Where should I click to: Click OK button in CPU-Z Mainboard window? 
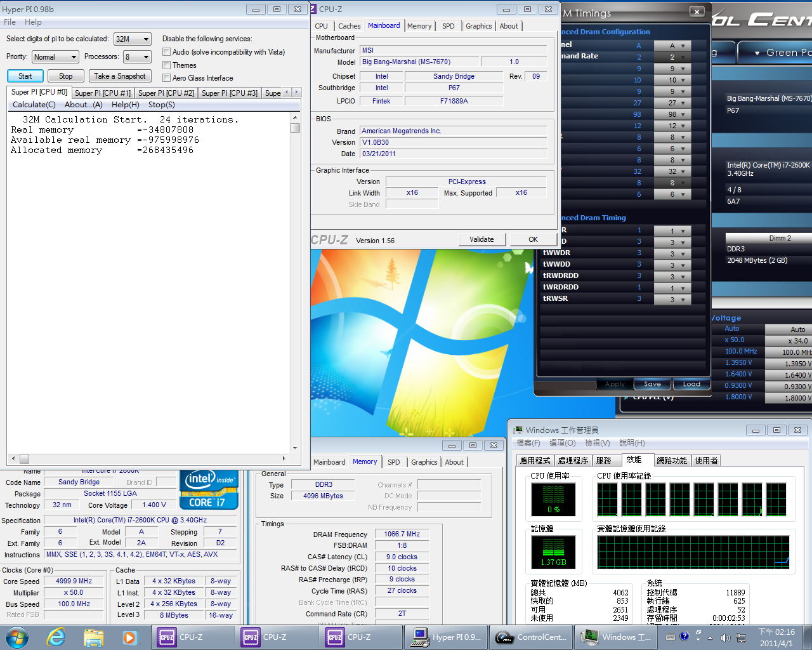click(533, 239)
